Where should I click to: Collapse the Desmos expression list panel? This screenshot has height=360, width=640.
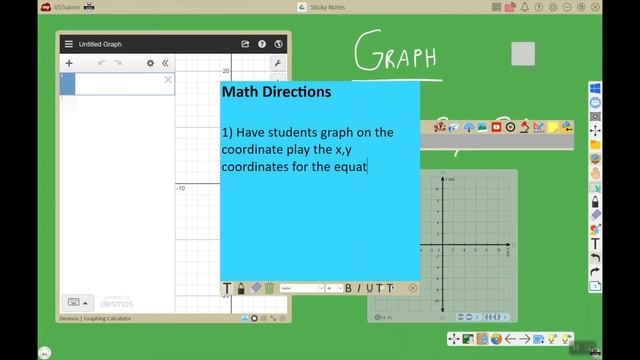(165, 63)
